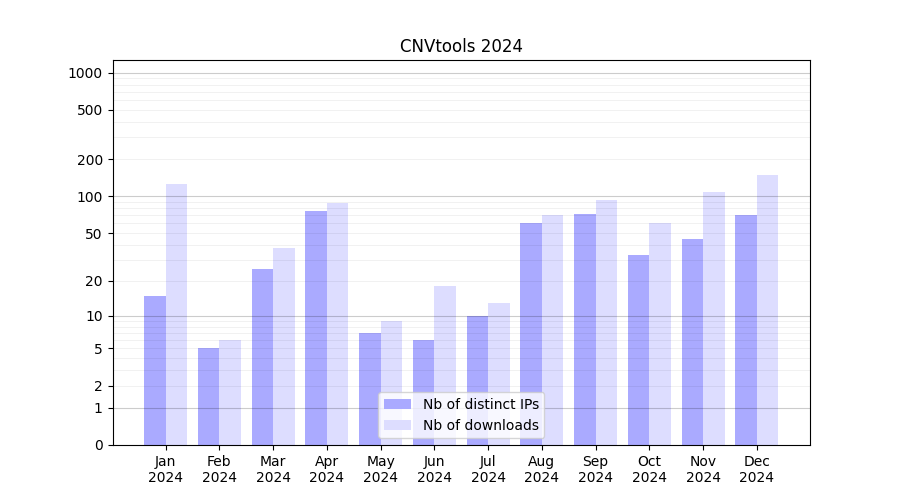Click the 'Aug 2024' x-axis label
This screenshot has height=500, width=900.
tap(542, 469)
